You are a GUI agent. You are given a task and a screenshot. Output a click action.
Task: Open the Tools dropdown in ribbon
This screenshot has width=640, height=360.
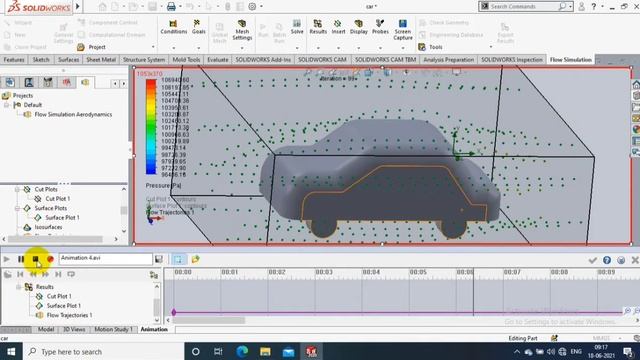tap(436, 47)
